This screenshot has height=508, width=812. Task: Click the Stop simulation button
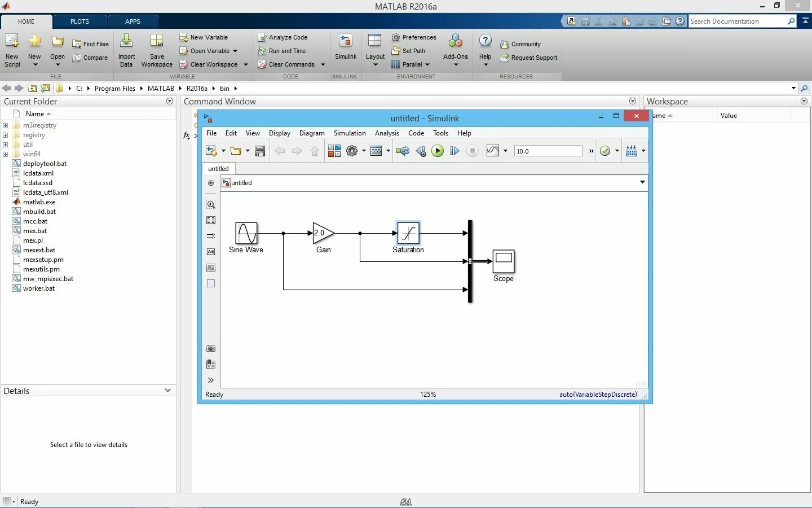[x=473, y=151]
